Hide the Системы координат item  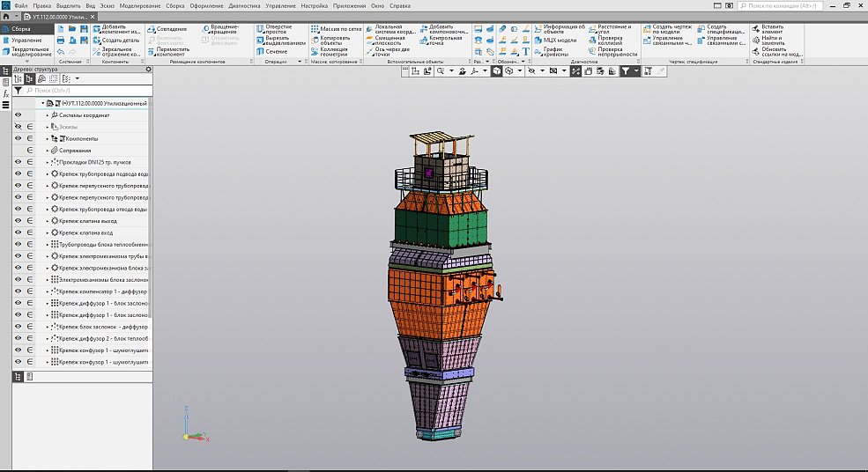coord(18,115)
